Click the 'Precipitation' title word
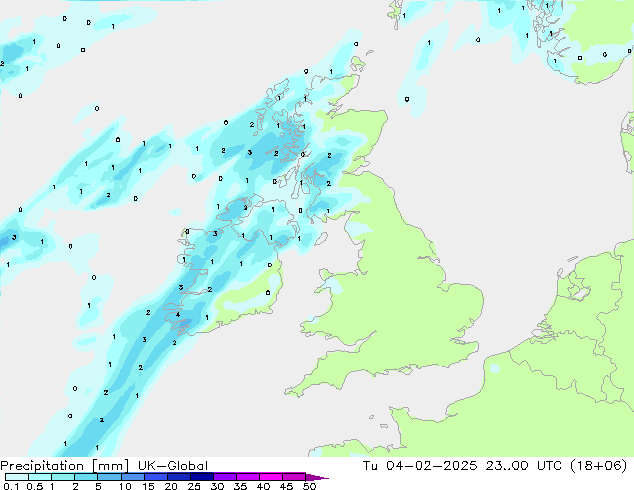 pos(42,466)
